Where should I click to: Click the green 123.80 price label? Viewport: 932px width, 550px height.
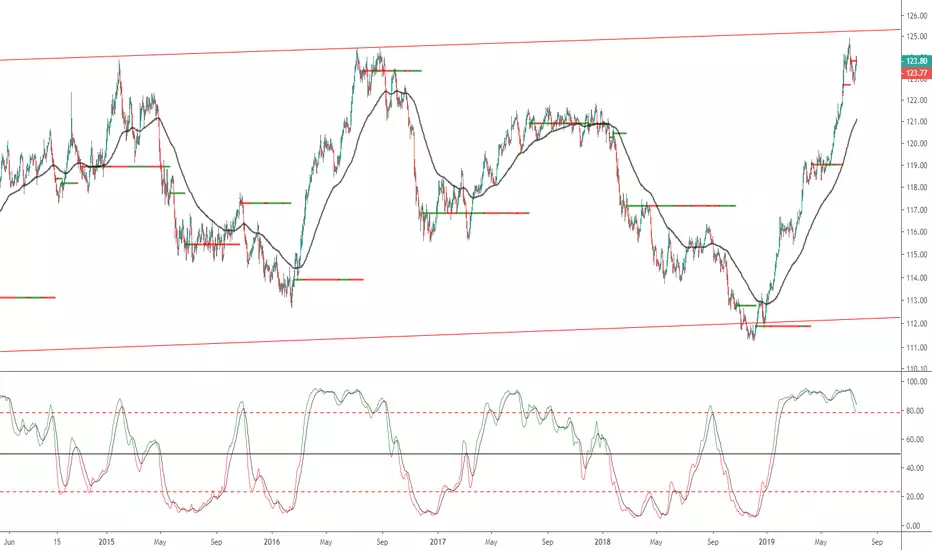coord(916,61)
